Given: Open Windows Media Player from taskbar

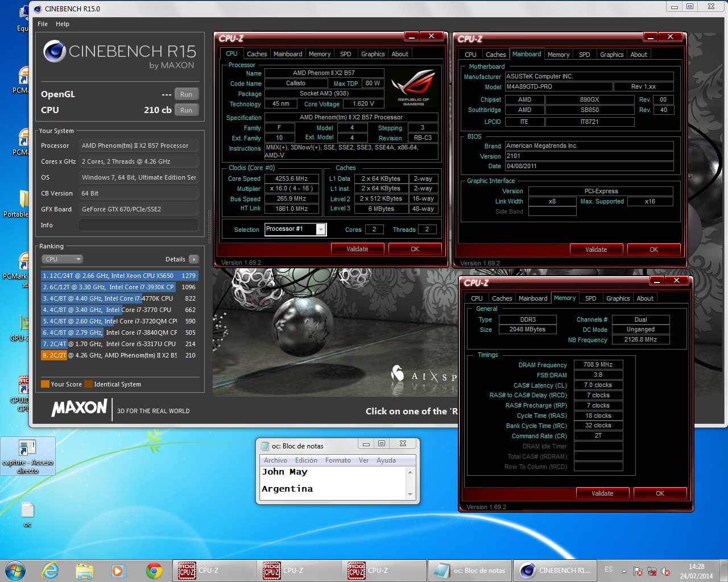Looking at the screenshot, I should [x=118, y=571].
